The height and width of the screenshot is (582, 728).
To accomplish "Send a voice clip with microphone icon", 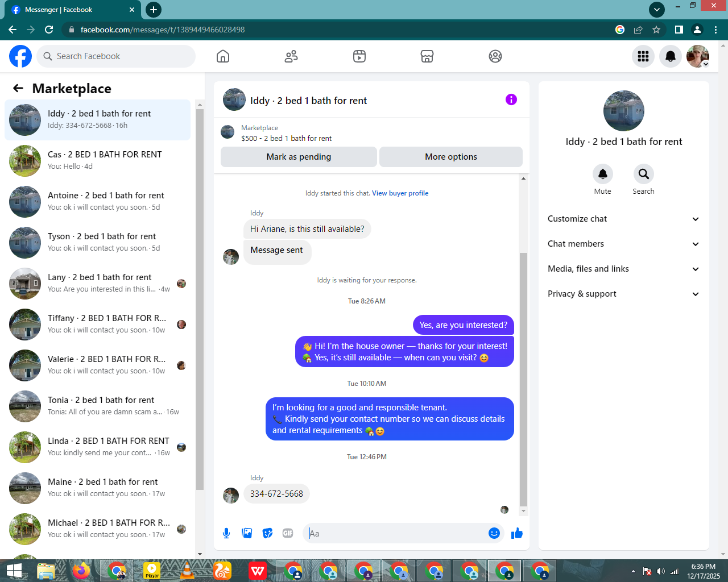I will pyautogui.click(x=226, y=533).
